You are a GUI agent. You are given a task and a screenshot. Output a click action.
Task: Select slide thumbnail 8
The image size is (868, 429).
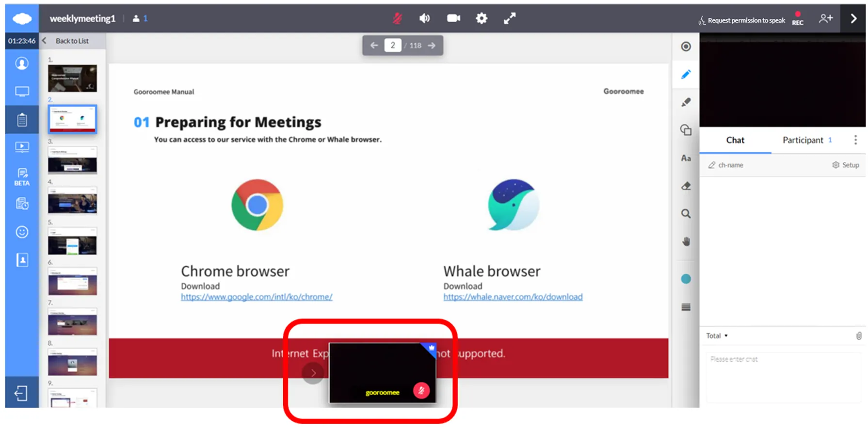tap(72, 362)
